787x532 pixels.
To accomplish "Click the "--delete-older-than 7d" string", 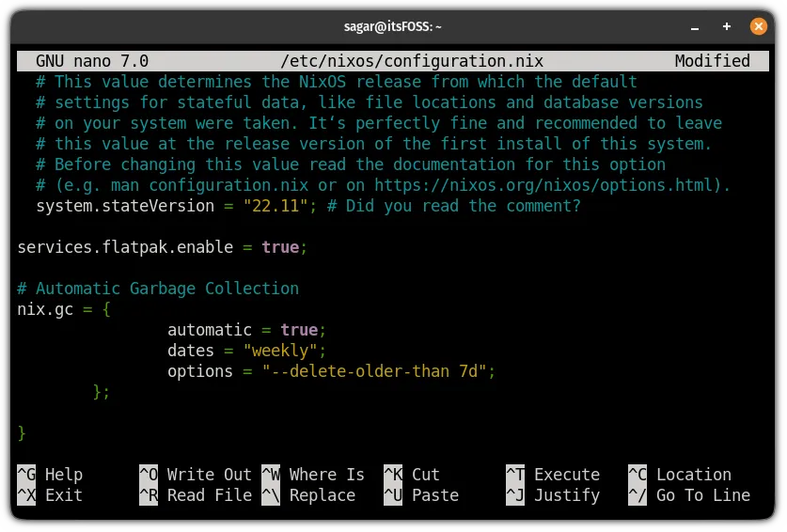I will point(374,371).
